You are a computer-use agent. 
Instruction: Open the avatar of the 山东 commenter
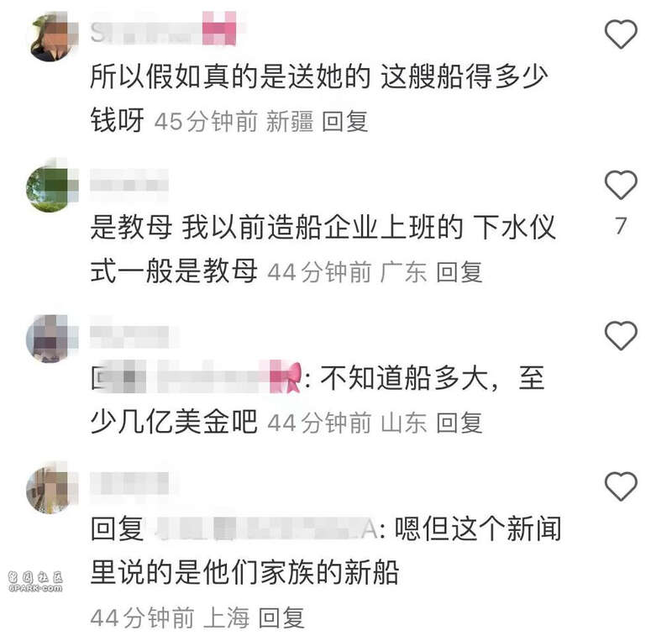coord(50,339)
